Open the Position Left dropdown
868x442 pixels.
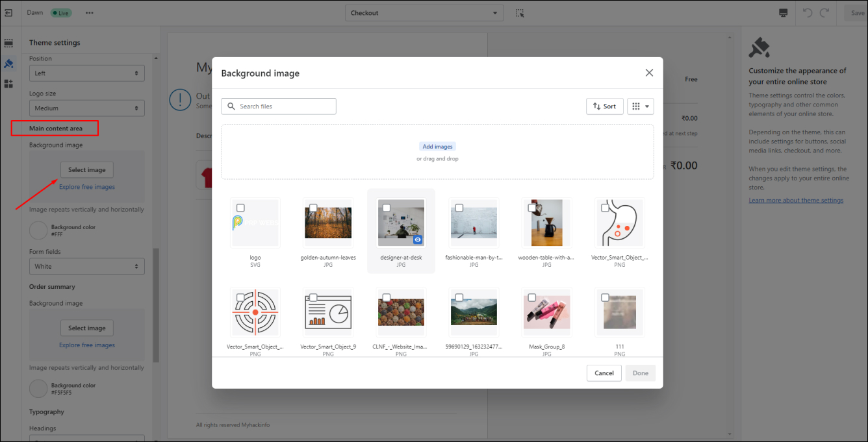pyautogui.click(x=87, y=73)
